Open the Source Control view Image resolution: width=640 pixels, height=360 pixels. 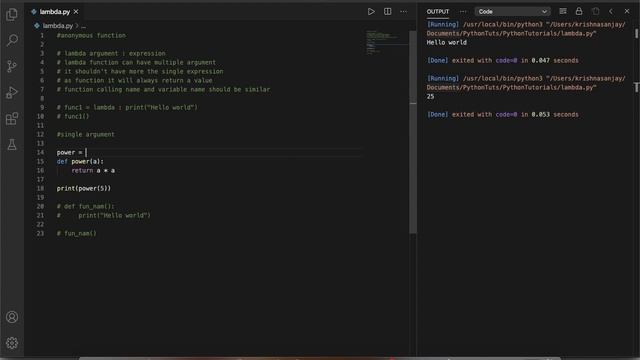click(12, 66)
